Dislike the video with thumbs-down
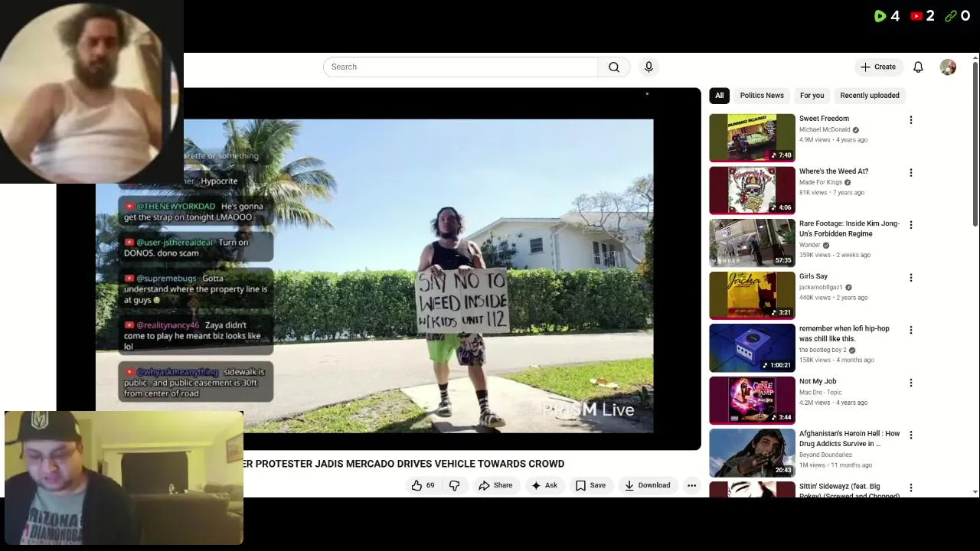This screenshot has width=980, height=551. [x=455, y=485]
